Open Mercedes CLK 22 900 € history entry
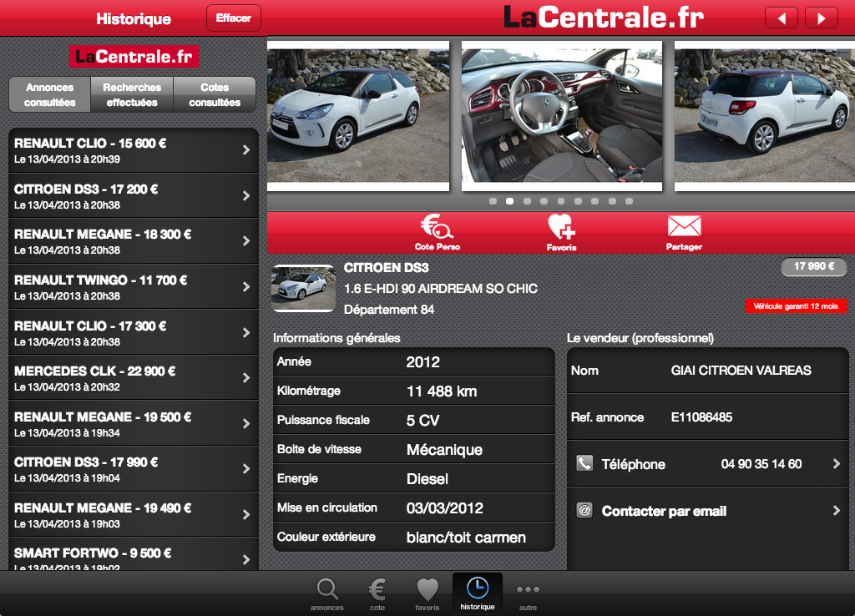This screenshot has height=616, width=855. [134, 378]
